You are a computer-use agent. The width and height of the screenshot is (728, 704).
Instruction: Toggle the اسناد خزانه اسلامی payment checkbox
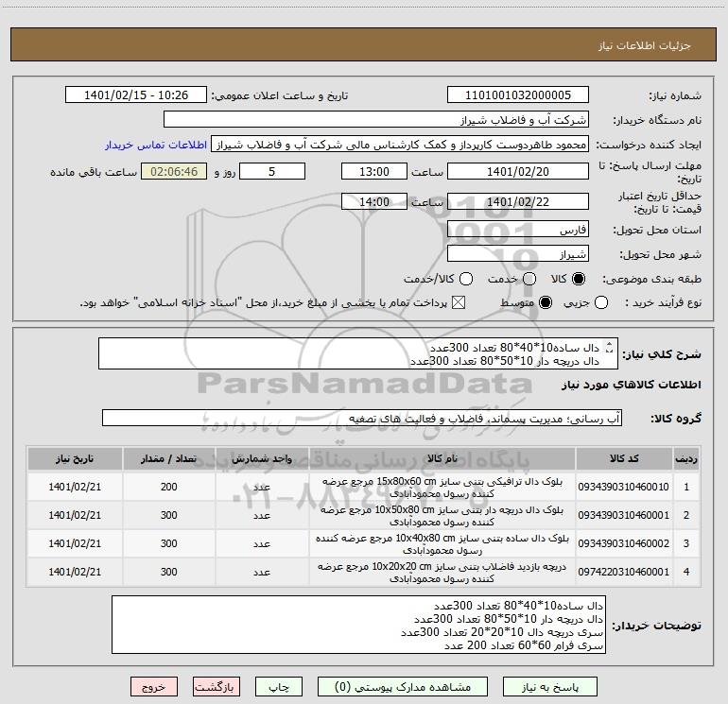click(459, 302)
